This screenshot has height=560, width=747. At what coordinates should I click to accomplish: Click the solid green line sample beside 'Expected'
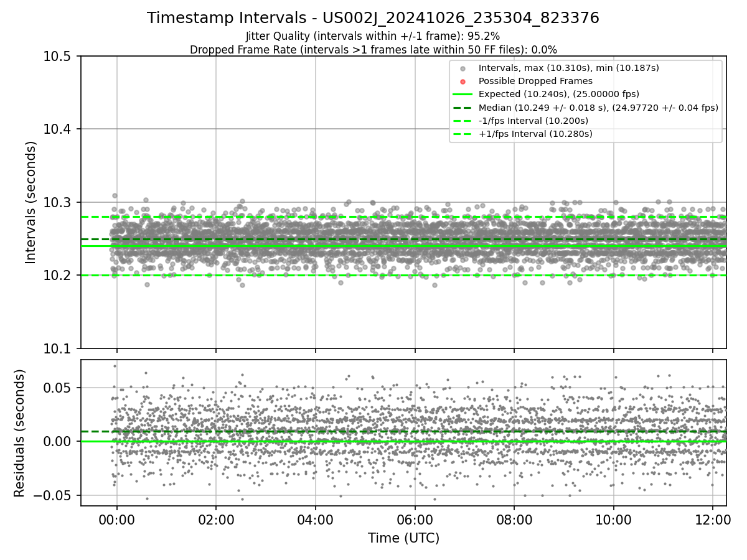pos(462,95)
